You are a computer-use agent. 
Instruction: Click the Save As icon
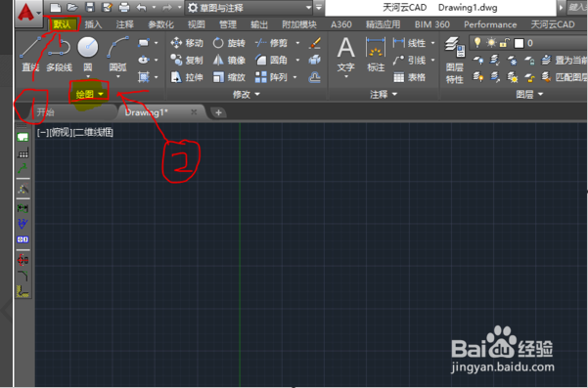(x=107, y=7)
